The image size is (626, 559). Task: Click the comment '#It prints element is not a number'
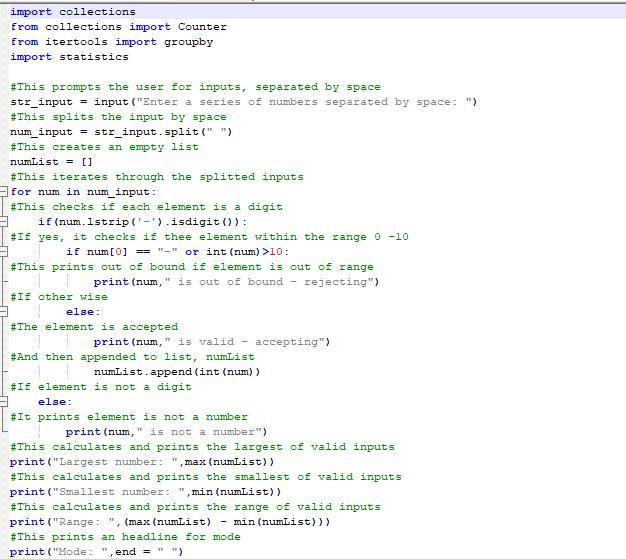pos(129,417)
